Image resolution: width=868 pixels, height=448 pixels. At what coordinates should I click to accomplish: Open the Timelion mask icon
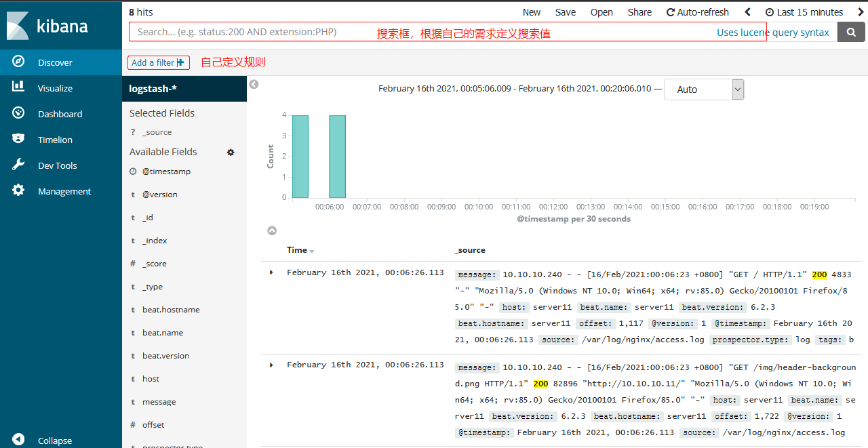pos(18,139)
